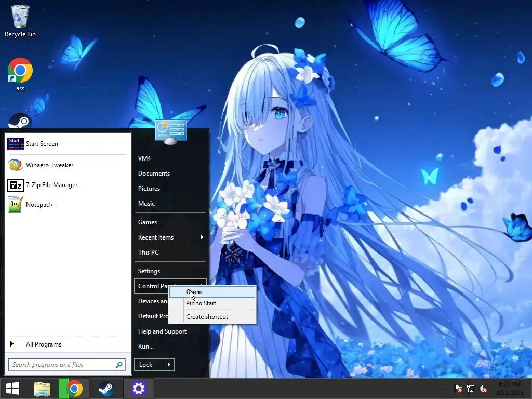Expand the Recent Items submenu arrow
532x399 pixels.
202,237
